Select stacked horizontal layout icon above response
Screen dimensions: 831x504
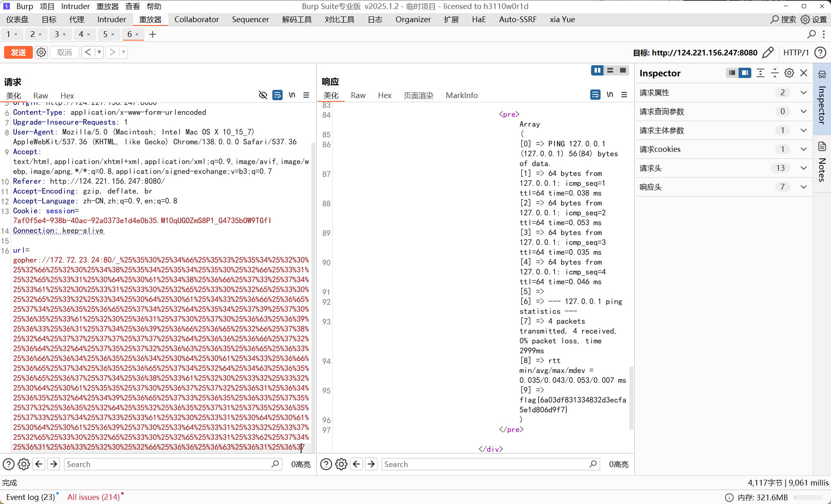[610, 71]
